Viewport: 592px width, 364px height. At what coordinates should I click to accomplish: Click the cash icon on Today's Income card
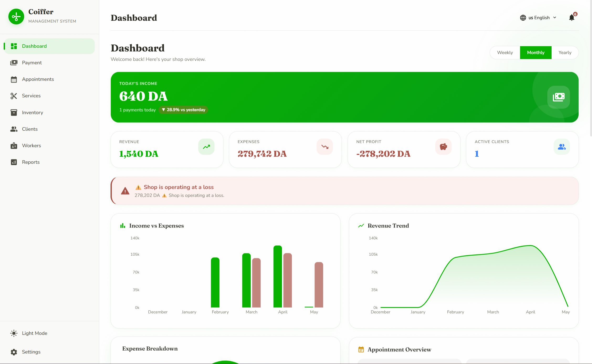(x=559, y=97)
